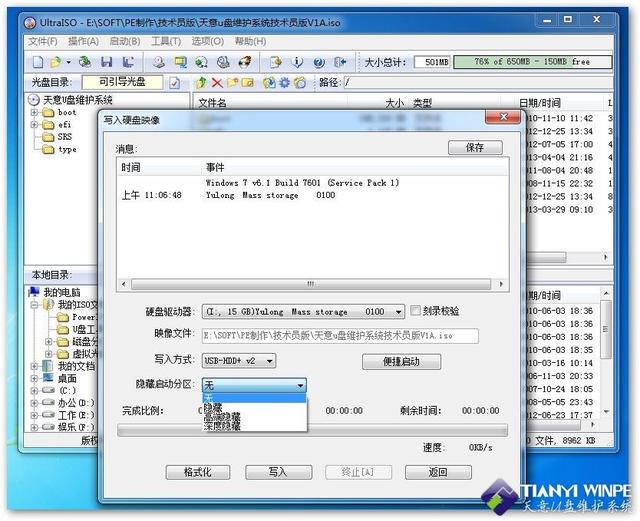The height and width of the screenshot is (521, 640).
Task: Click the 映像文件 path field
Action: pyautogui.click(x=340, y=336)
